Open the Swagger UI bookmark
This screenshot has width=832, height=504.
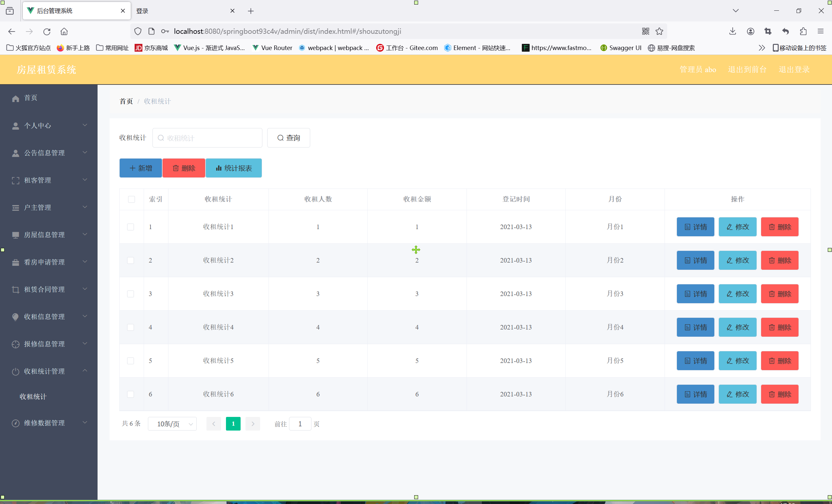tap(621, 48)
